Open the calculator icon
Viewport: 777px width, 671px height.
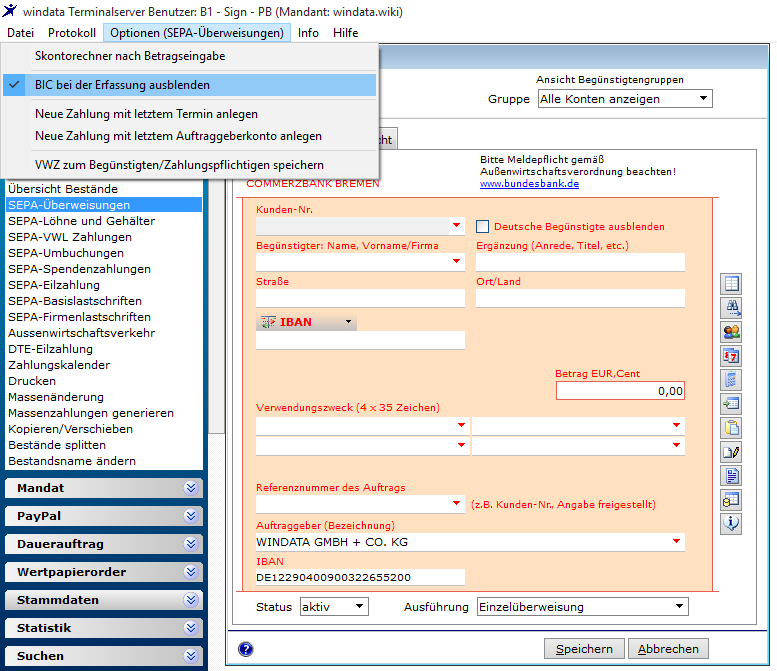coord(731,380)
